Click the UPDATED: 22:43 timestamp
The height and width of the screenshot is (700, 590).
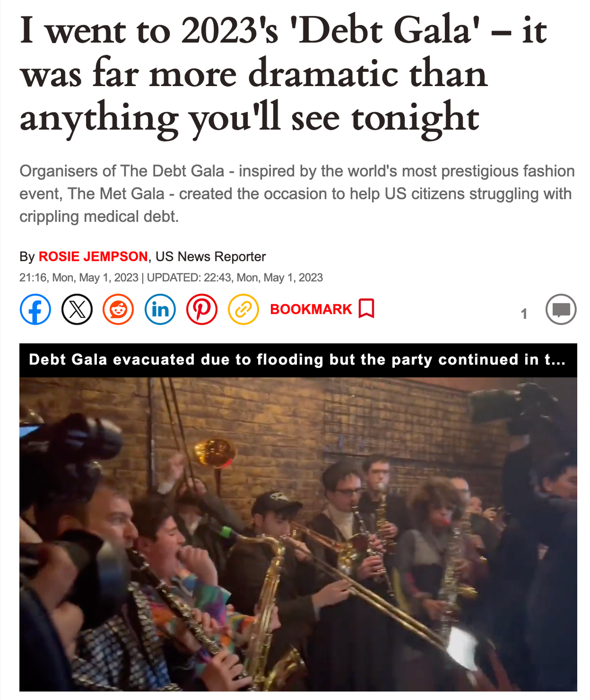pyautogui.click(x=235, y=277)
